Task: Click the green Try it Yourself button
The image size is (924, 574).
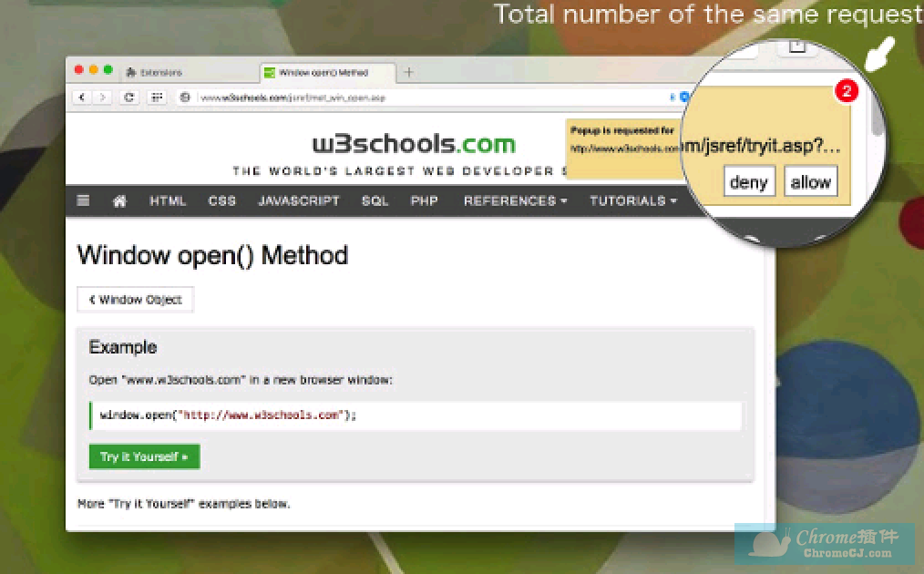Action: (144, 456)
